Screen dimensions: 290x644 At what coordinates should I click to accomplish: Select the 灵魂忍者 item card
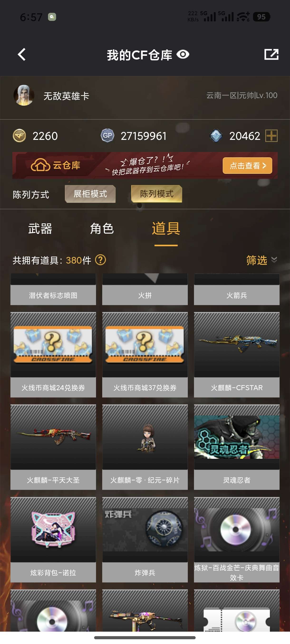point(237,447)
